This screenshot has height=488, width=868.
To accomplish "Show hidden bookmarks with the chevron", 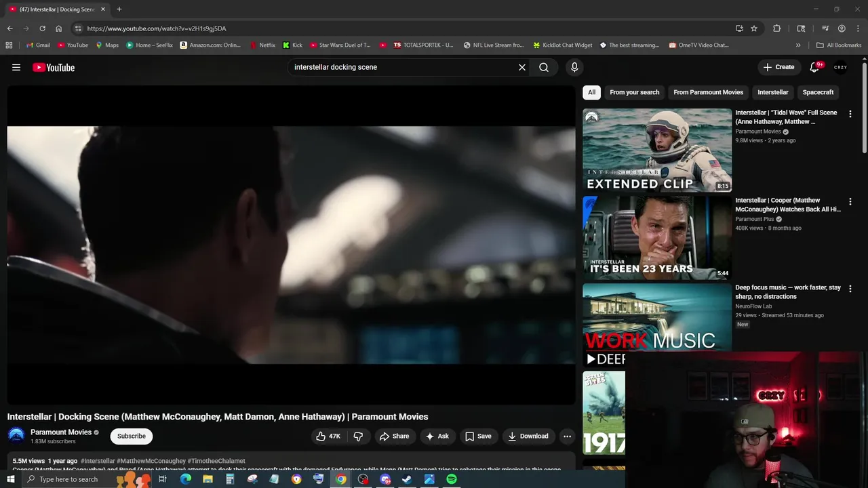I will (798, 45).
